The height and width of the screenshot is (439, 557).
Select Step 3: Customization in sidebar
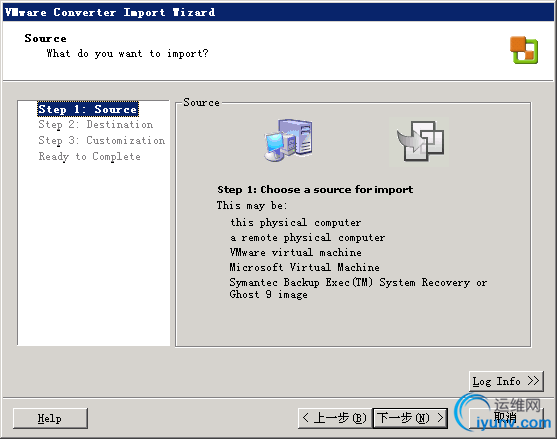(102, 140)
